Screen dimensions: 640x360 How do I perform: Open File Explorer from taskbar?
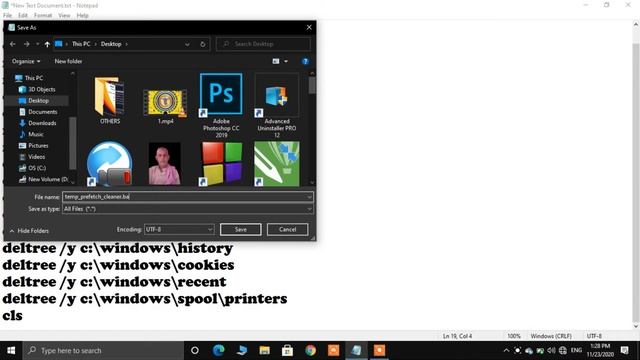(x=264, y=351)
